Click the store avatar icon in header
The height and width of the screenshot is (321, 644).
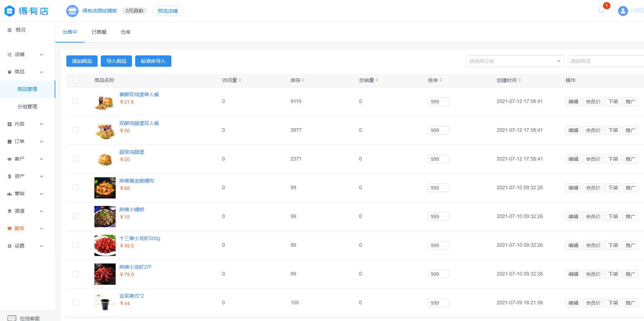[x=72, y=11]
